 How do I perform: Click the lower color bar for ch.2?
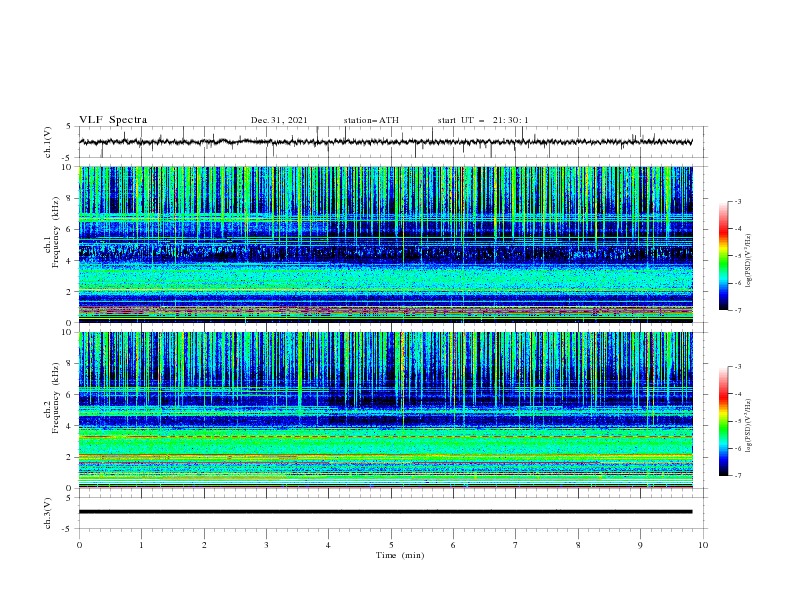(x=723, y=421)
